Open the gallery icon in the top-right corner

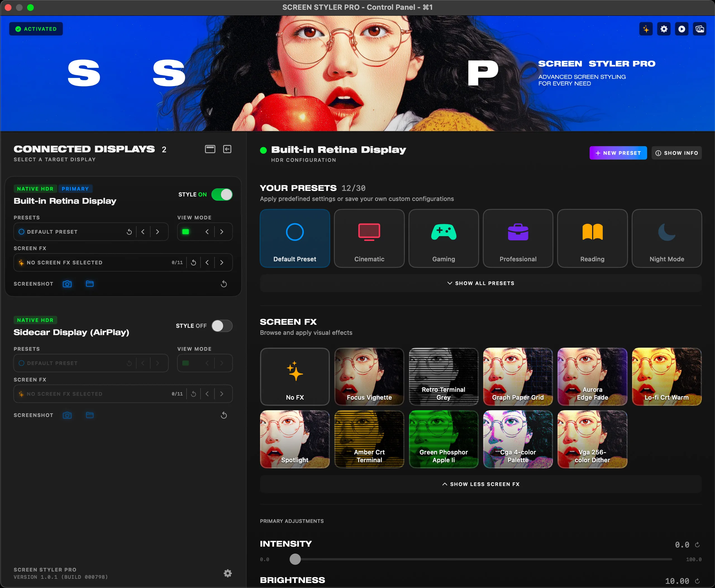pos(700,29)
